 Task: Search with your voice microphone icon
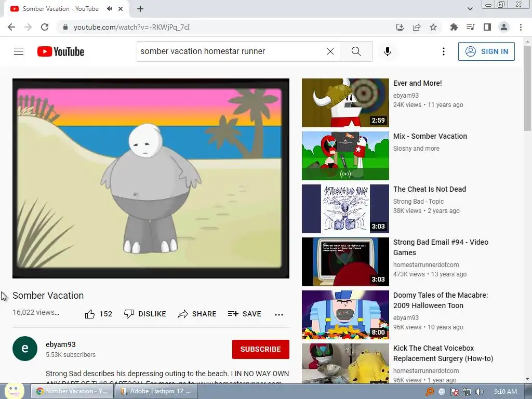tap(388, 51)
